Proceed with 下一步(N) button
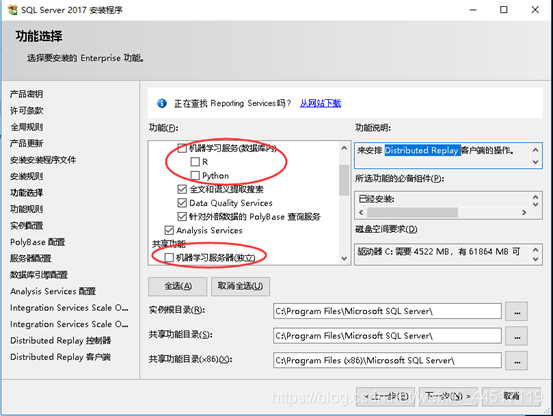553x416 pixels. tap(448, 397)
